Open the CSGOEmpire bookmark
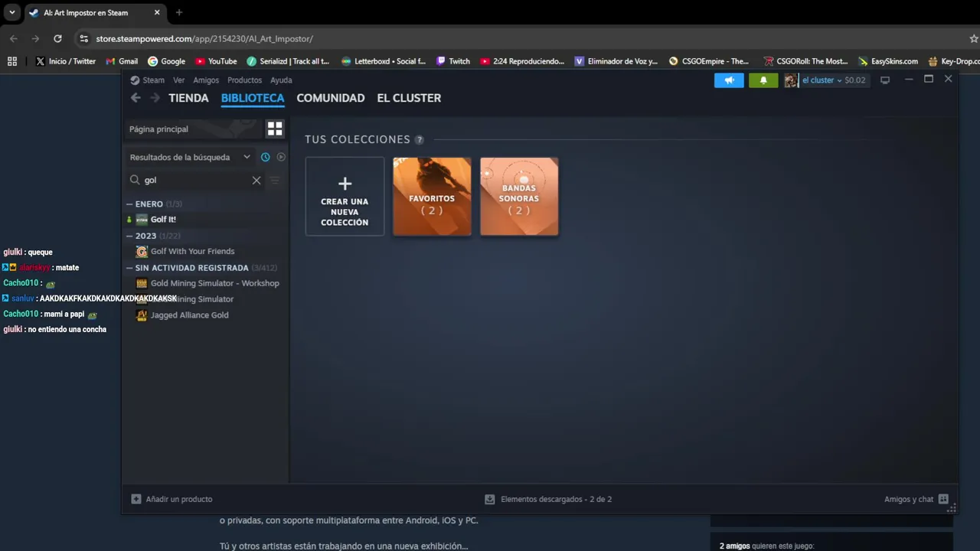The height and width of the screenshot is (551, 980). pos(709,61)
